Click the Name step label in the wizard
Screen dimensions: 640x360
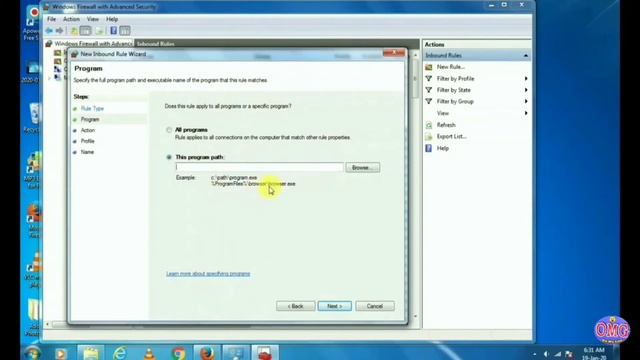[87, 152]
